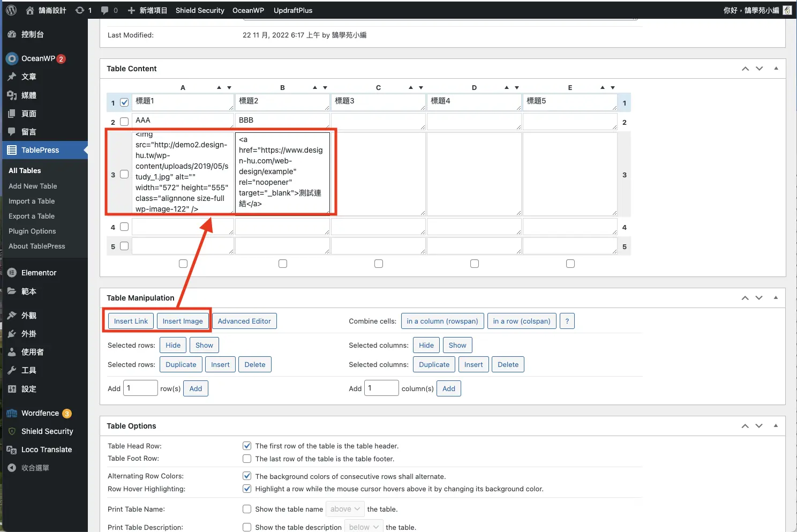Screen dimensions: 797x532
Task: Toggle Alternating Row Colors checkbox
Action: (x=247, y=476)
